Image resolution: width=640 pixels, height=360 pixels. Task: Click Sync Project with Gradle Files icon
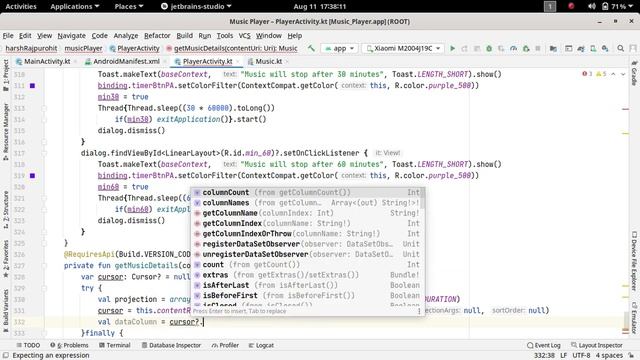coord(581,48)
